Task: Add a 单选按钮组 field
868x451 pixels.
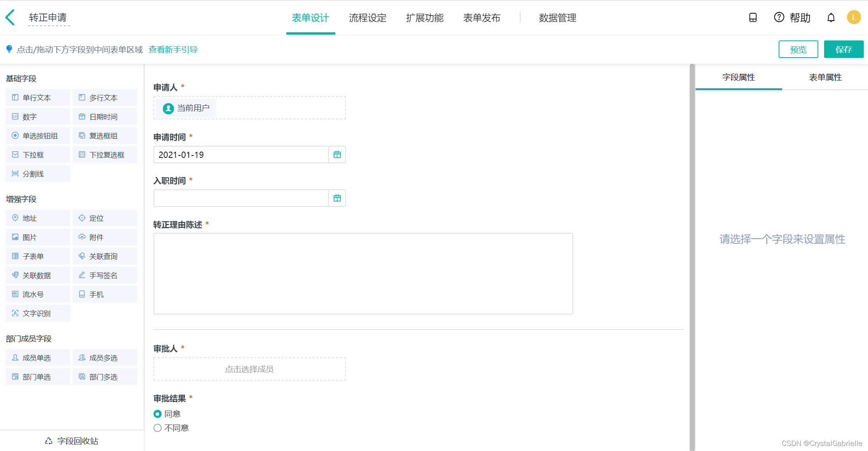Action: pyautogui.click(x=38, y=136)
